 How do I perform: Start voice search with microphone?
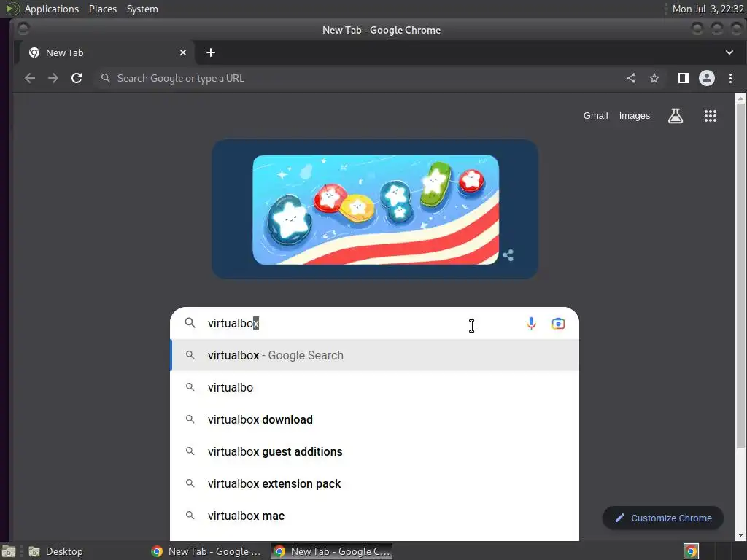(531, 323)
